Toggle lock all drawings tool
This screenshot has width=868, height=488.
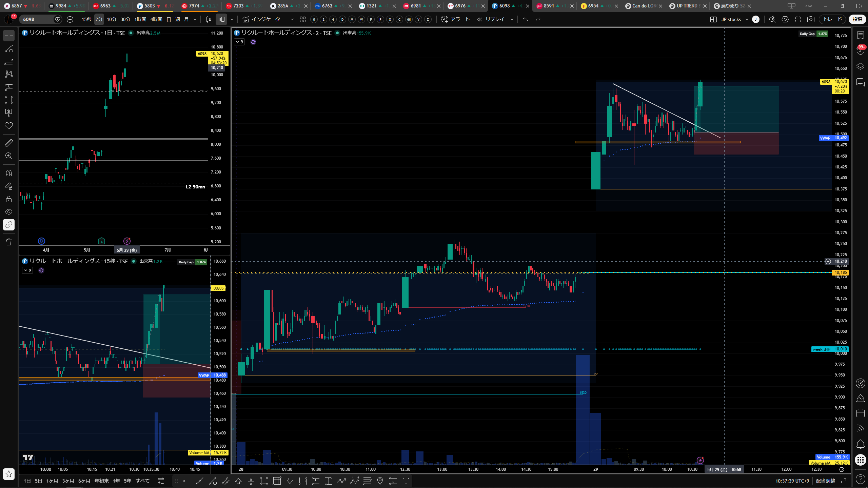tap(9, 199)
